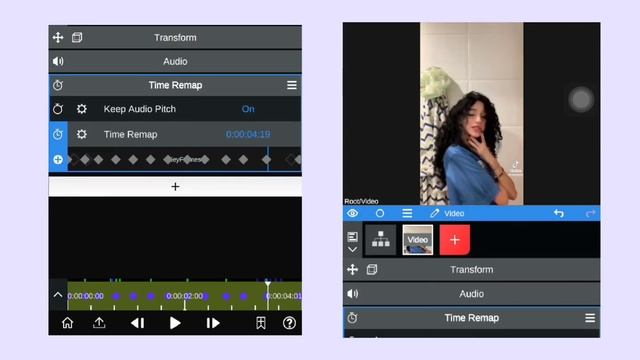640x360 pixels.
Task: Go to Home screen icon
Action: 67,323
